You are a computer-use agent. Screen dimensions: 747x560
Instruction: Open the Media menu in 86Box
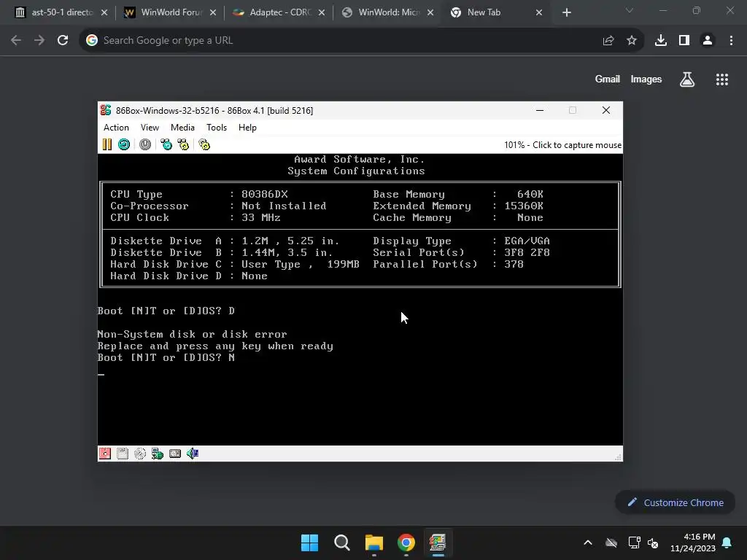pos(182,128)
